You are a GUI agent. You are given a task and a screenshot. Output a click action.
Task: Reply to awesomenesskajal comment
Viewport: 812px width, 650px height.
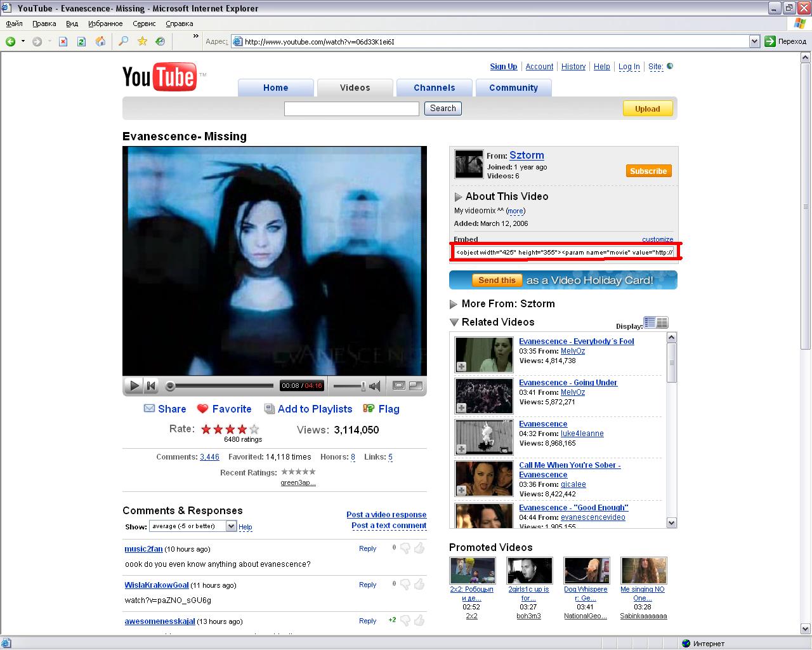pos(367,621)
